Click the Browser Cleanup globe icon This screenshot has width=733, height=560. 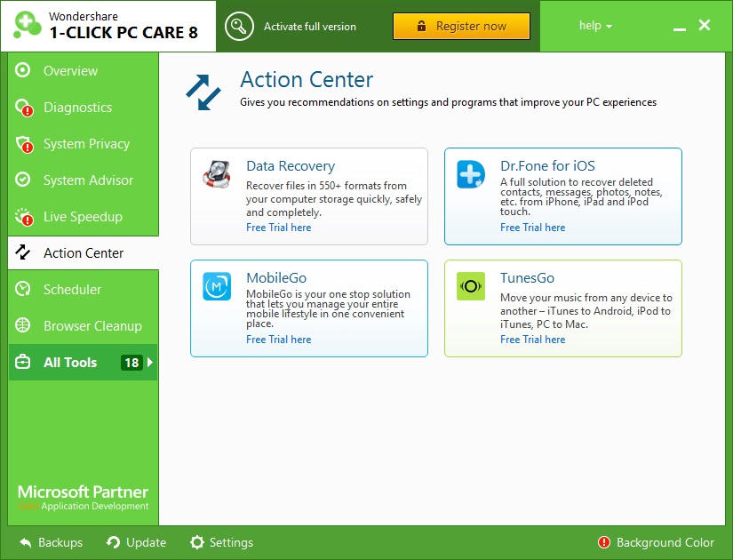[x=22, y=325]
